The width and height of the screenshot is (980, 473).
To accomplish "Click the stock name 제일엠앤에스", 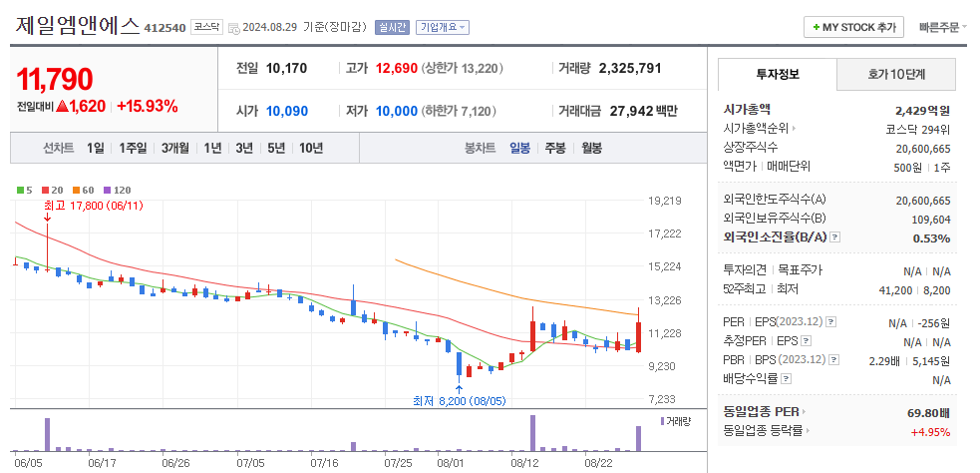I will [76, 26].
